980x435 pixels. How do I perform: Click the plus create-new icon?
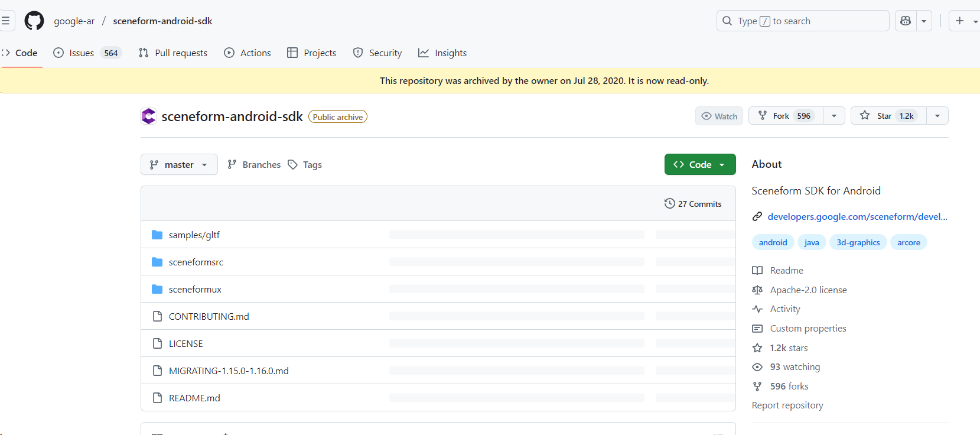pyautogui.click(x=960, y=21)
